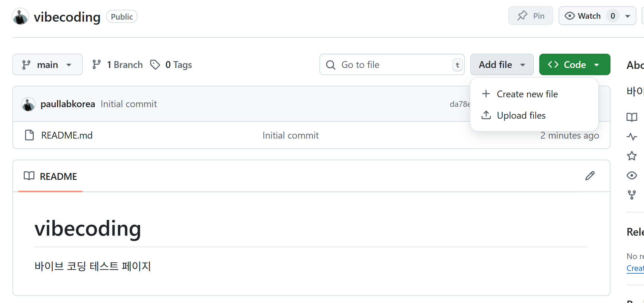
Task: Click the watchers eye icon in sidebar
Action: (632, 175)
